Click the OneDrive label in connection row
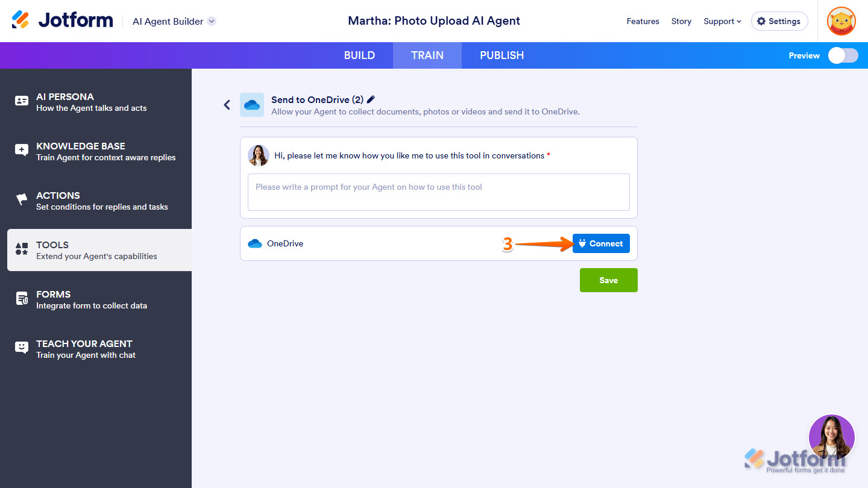Viewport: 868px width, 488px height. [x=285, y=244]
